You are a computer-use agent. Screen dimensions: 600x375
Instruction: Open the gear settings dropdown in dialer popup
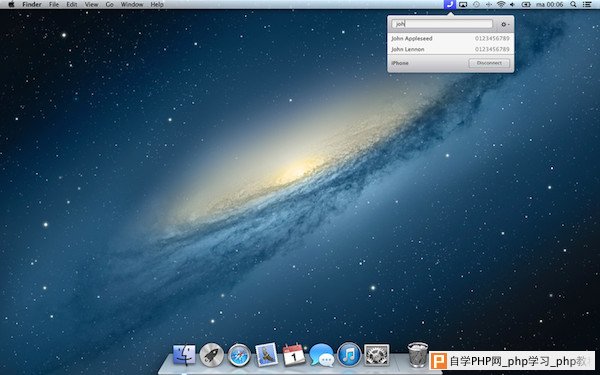point(505,24)
